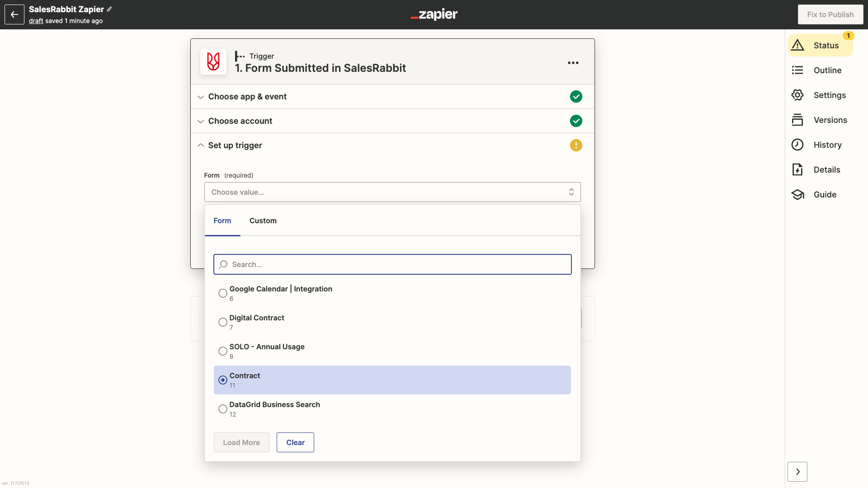Image resolution: width=868 pixels, height=488 pixels.
Task: Click the Clear button
Action: click(x=295, y=442)
